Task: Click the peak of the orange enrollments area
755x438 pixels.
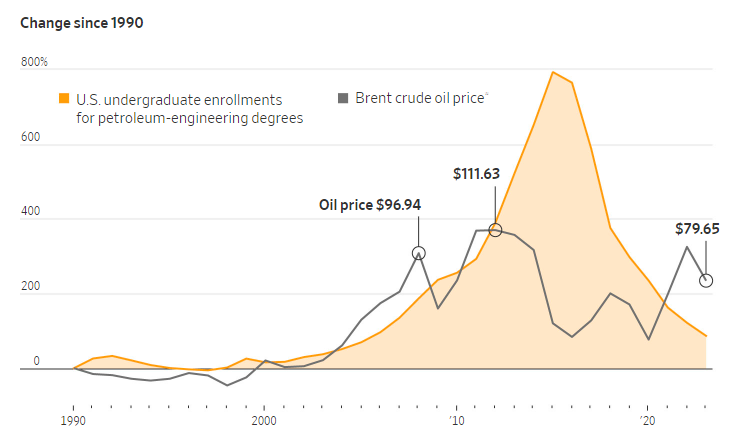Action: [553, 73]
